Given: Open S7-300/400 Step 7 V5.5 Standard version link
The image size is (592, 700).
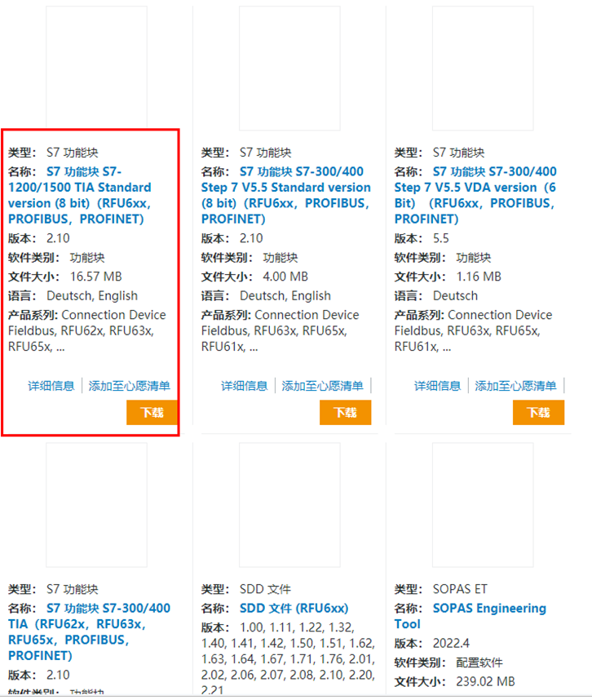Looking at the screenshot, I should coord(286,195).
